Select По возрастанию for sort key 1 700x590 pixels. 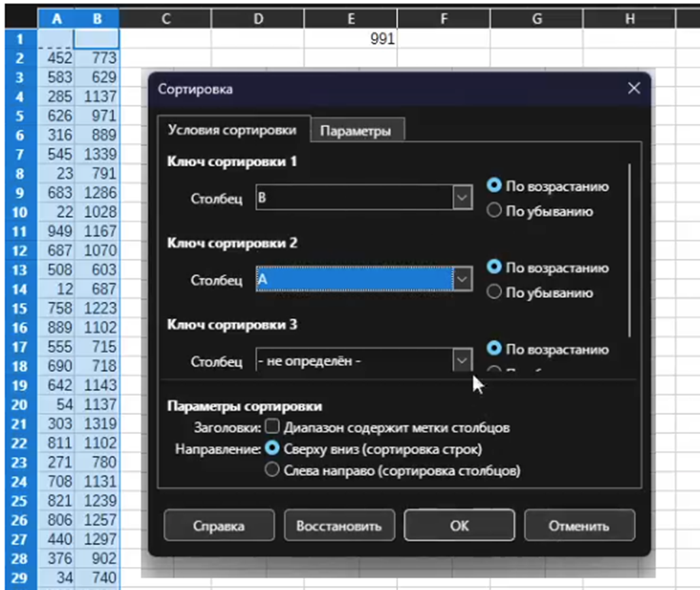[x=494, y=186]
